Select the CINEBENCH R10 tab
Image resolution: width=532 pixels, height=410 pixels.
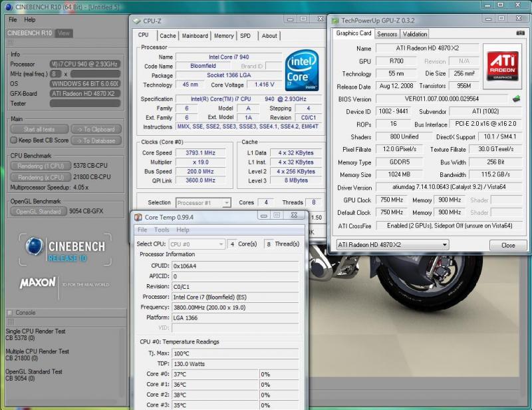(29, 33)
